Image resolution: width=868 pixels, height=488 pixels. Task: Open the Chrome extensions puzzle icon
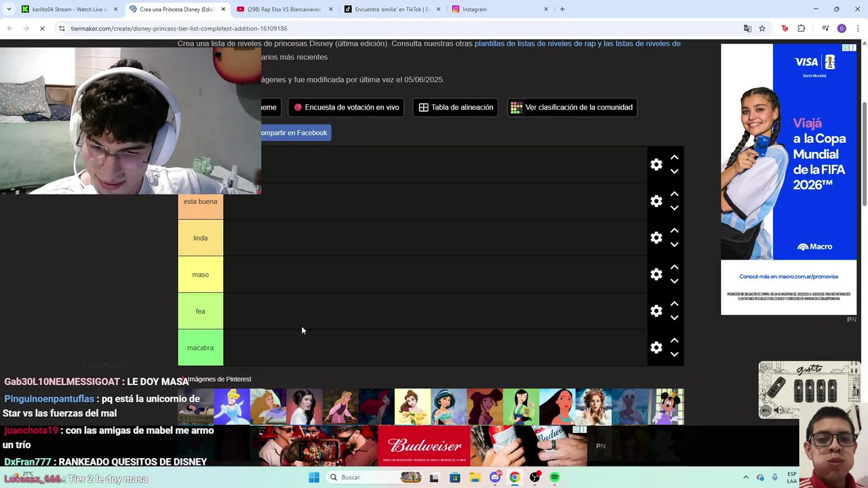tap(802, 28)
